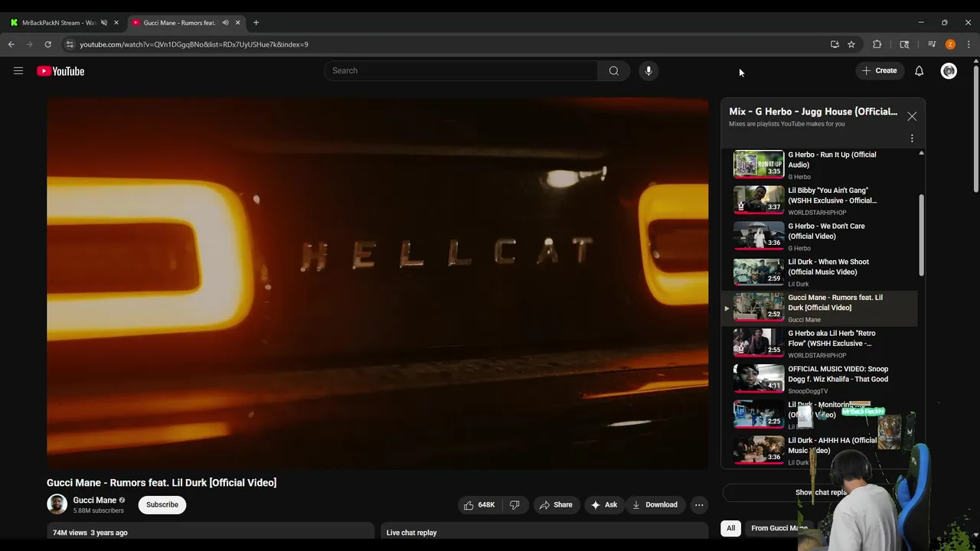Image resolution: width=980 pixels, height=551 pixels.
Task: Open the Create button
Action: coord(879,71)
